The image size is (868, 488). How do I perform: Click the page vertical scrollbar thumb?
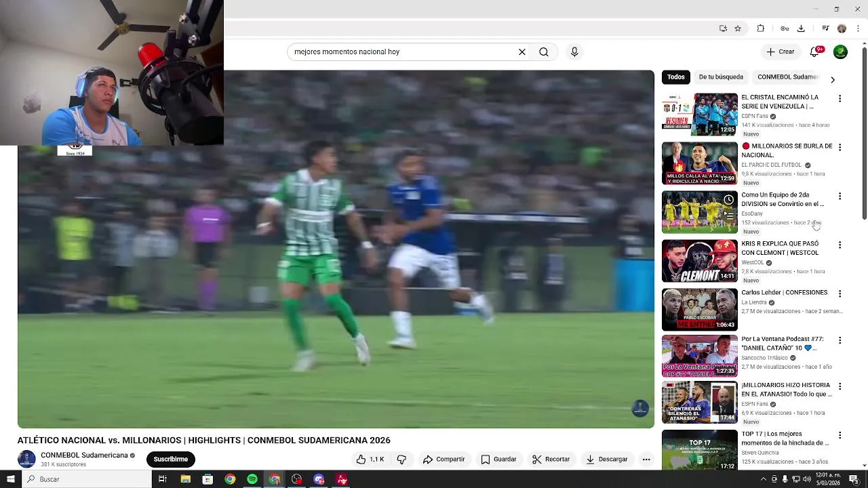[x=864, y=132]
